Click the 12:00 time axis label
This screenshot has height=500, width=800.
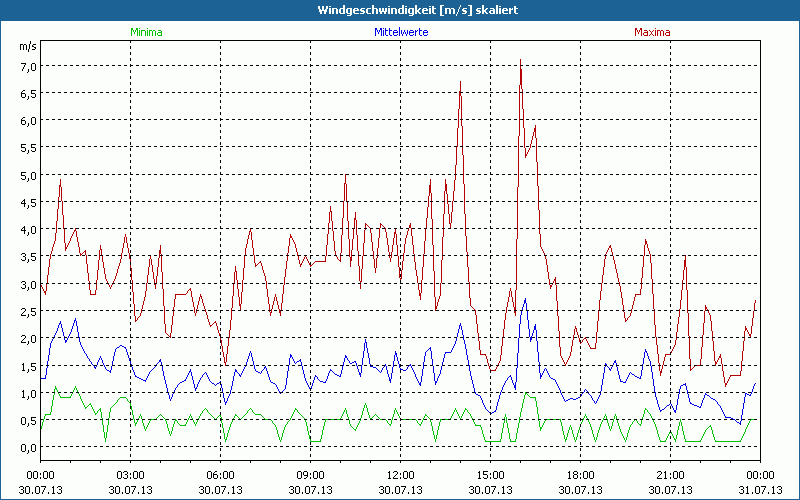(x=400, y=475)
